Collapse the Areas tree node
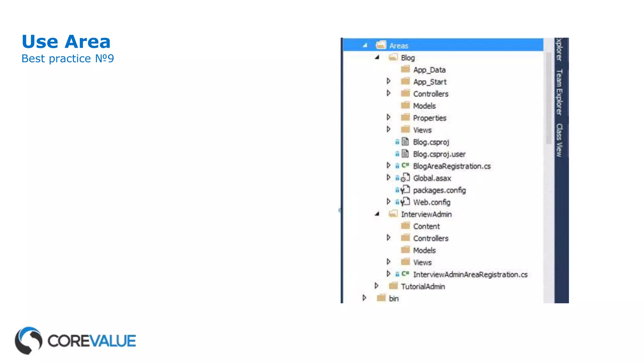 [365, 46]
